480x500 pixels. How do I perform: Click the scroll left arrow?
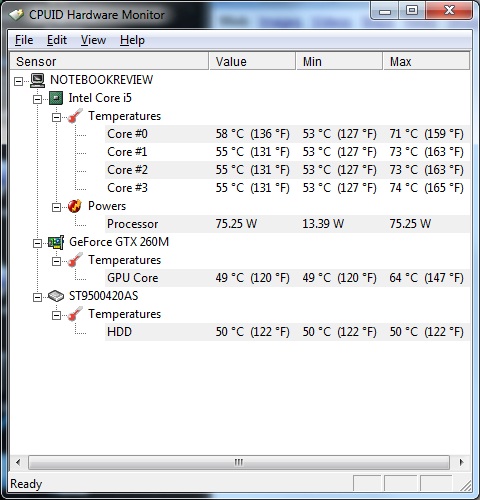(x=18, y=462)
